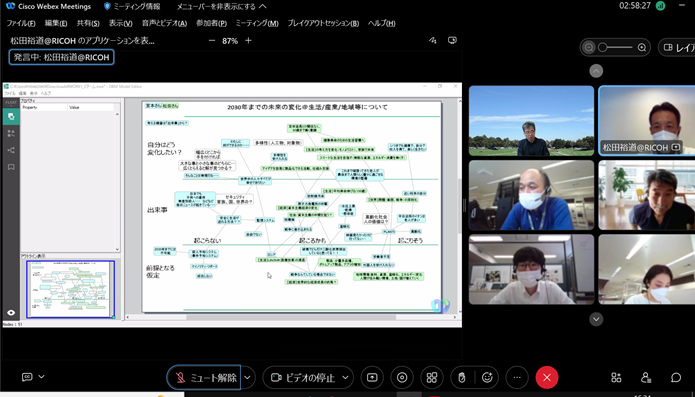Open the participants panel icon
Image resolution: width=695 pixels, height=397 pixels.
(646, 378)
